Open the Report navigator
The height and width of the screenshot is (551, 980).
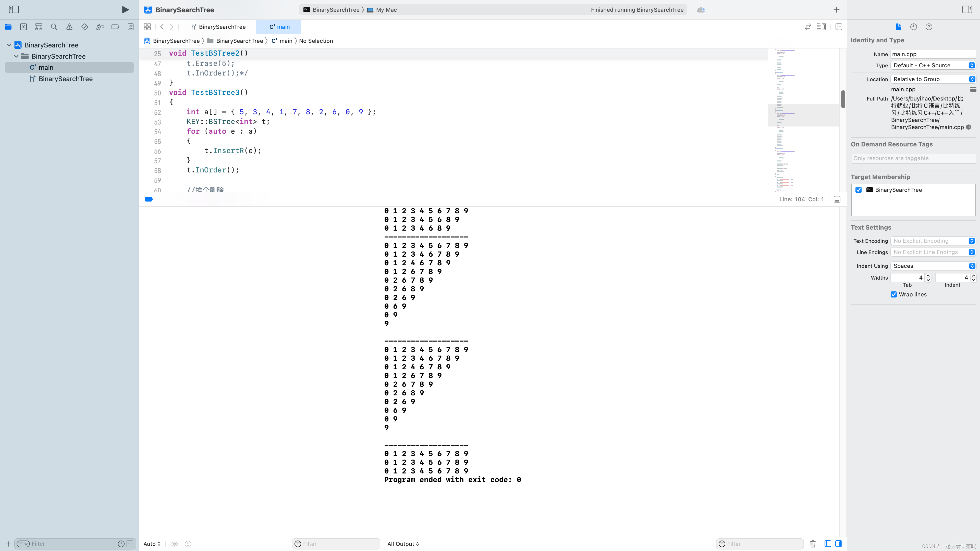click(x=130, y=27)
